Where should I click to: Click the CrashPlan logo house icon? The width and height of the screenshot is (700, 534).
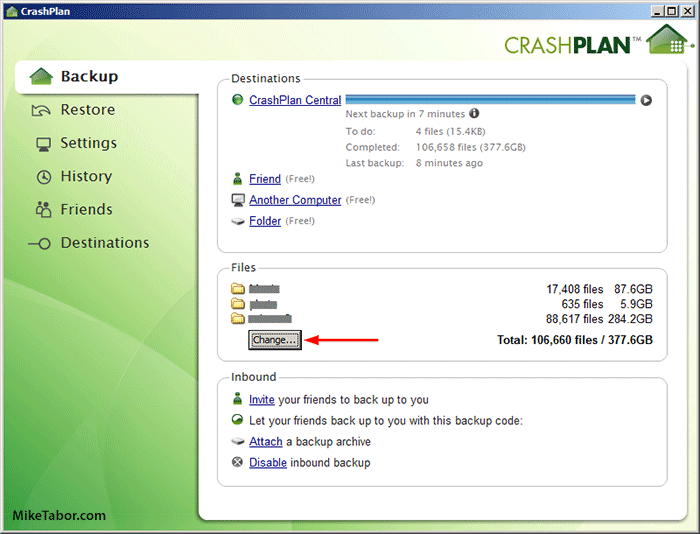point(668,39)
